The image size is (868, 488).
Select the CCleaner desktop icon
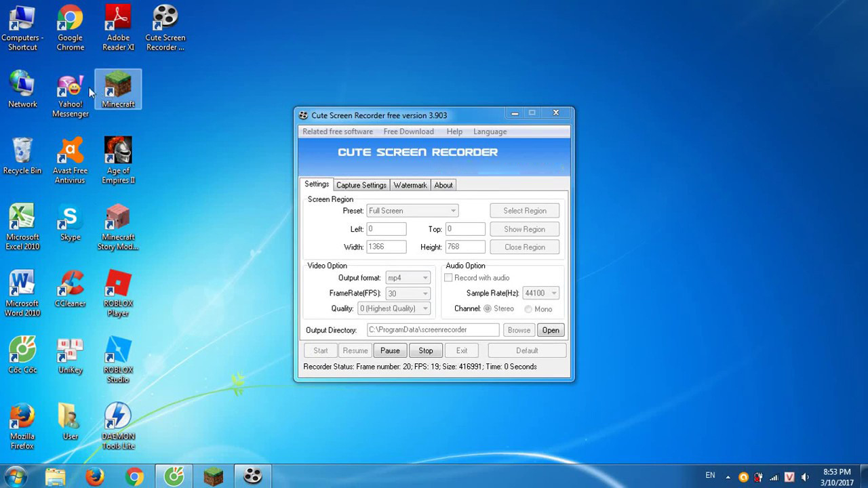coord(70,289)
